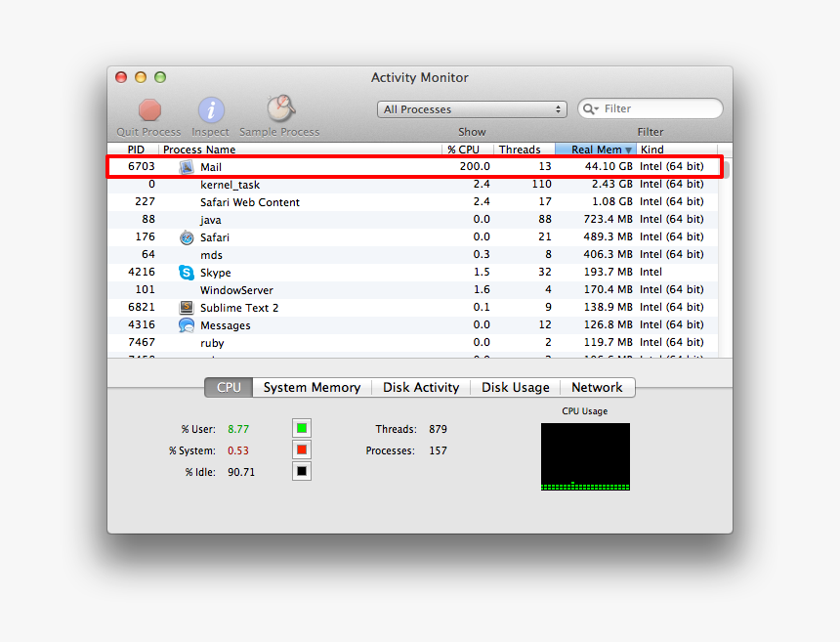Click Mail's 200.0 CPU value
This screenshot has height=642, width=840.
tap(475, 166)
